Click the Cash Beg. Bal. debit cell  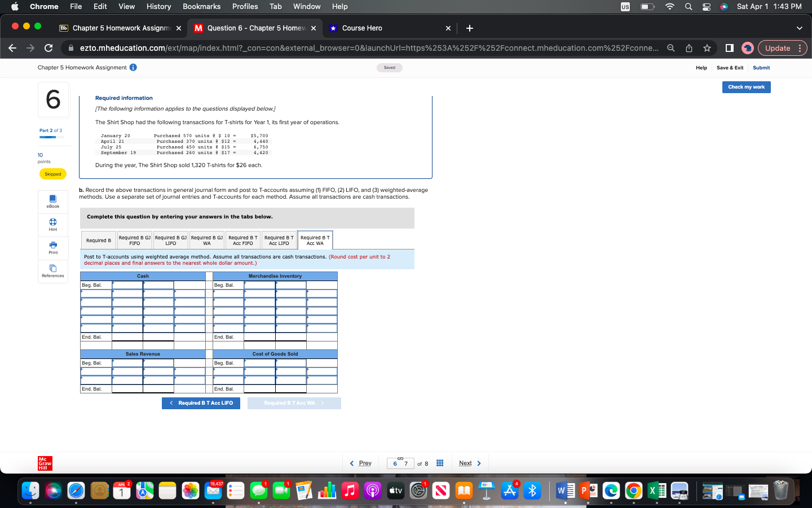coord(127,285)
